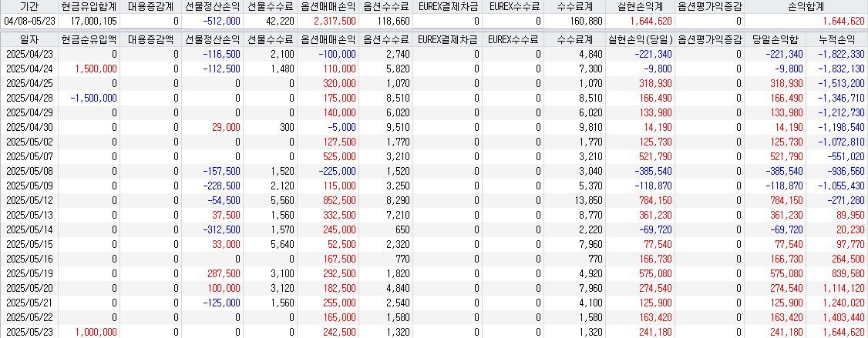The height and width of the screenshot is (338, 868).
Task: Select the date row 2025/05/12
Action: [x=29, y=199]
